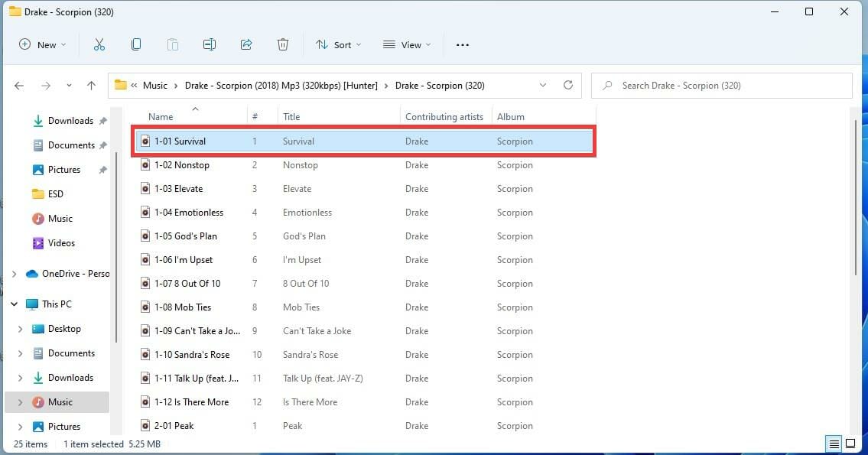
Task: Expand the OneDrive tree node
Action: [15, 274]
